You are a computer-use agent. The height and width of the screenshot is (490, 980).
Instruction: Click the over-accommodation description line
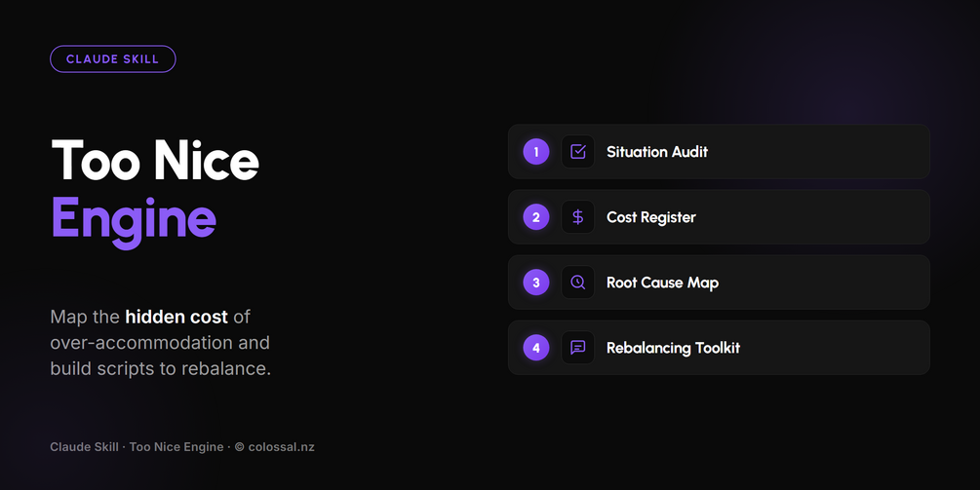tap(160, 343)
